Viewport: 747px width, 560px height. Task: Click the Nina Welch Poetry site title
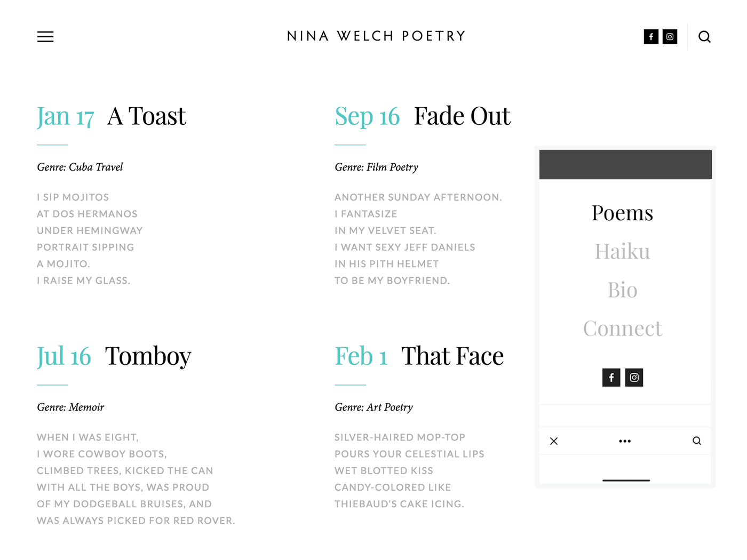point(377,36)
